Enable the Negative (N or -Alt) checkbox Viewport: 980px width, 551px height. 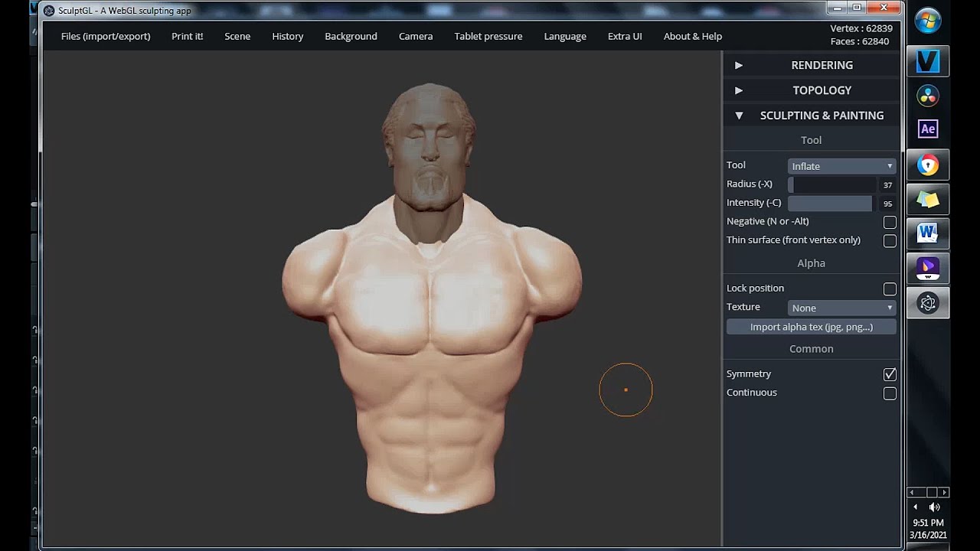coord(890,222)
